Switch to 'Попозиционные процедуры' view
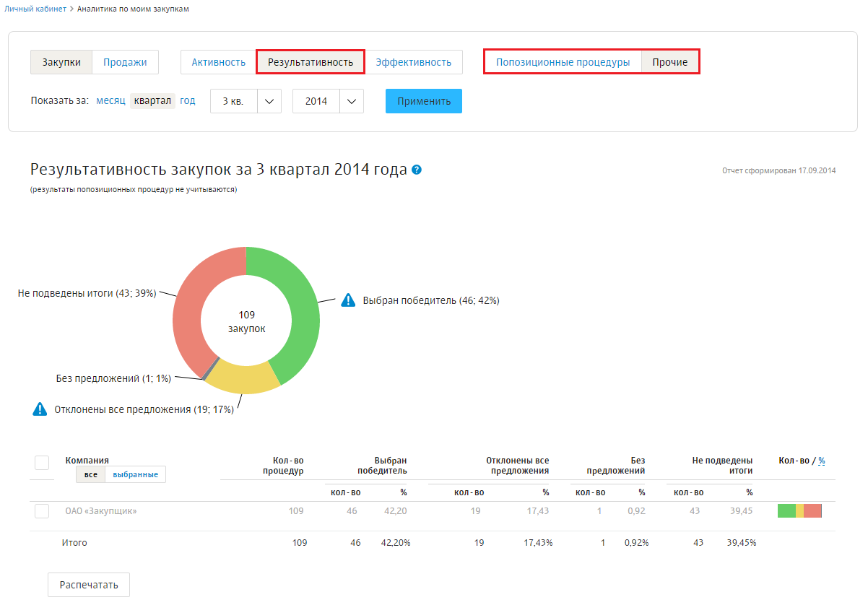The height and width of the screenshot is (605, 868). pyautogui.click(x=563, y=62)
